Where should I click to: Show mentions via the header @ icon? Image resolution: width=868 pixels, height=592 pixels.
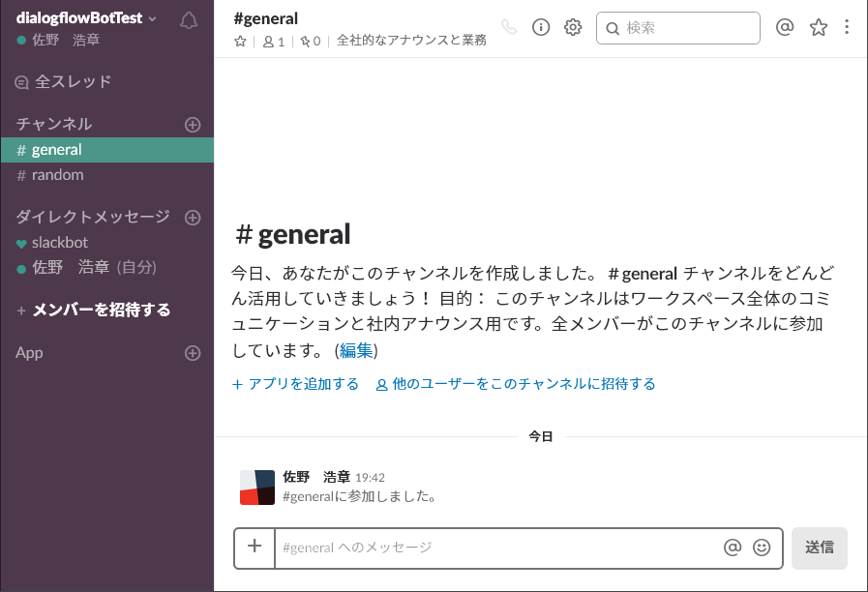click(785, 26)
